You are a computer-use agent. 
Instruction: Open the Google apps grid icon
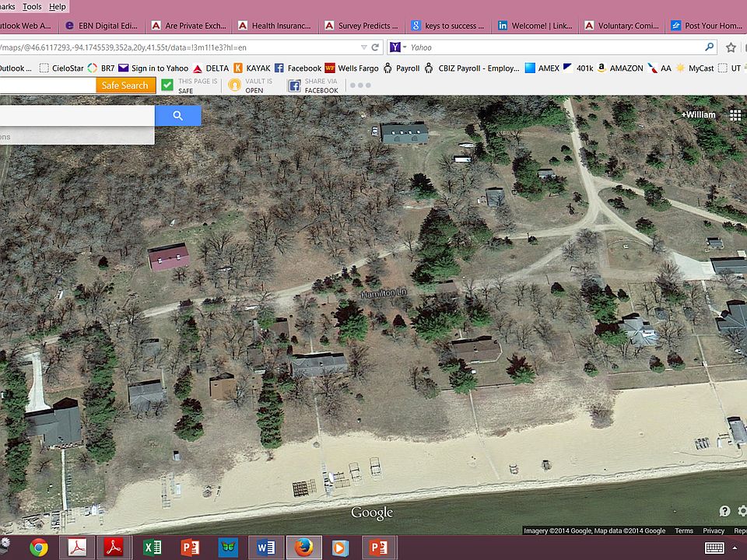pos(735,115)
